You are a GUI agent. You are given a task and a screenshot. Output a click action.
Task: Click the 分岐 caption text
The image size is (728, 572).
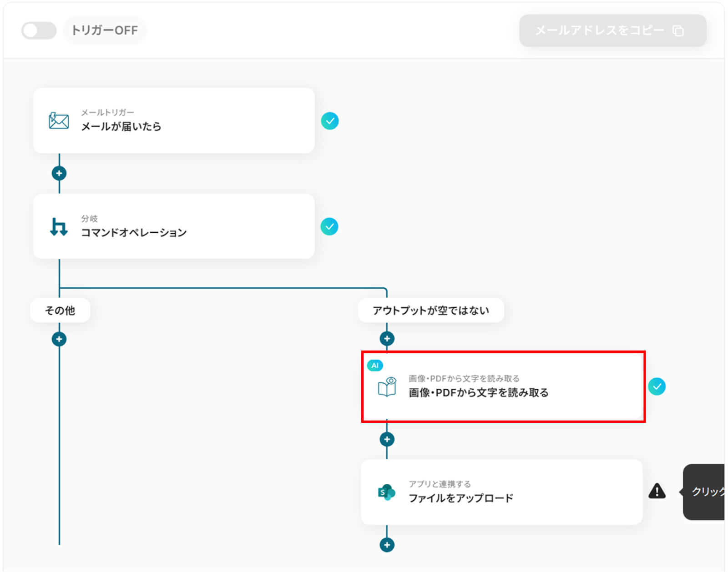coord(90,219)
